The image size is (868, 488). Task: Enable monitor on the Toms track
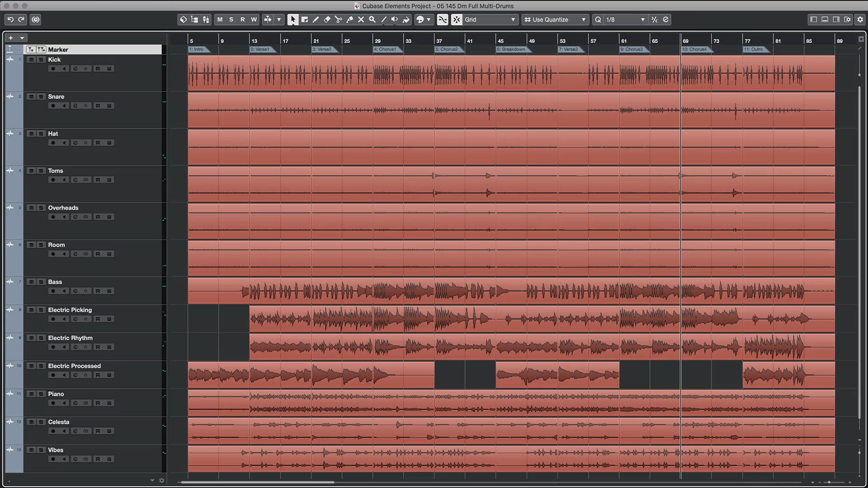point(64,180)
